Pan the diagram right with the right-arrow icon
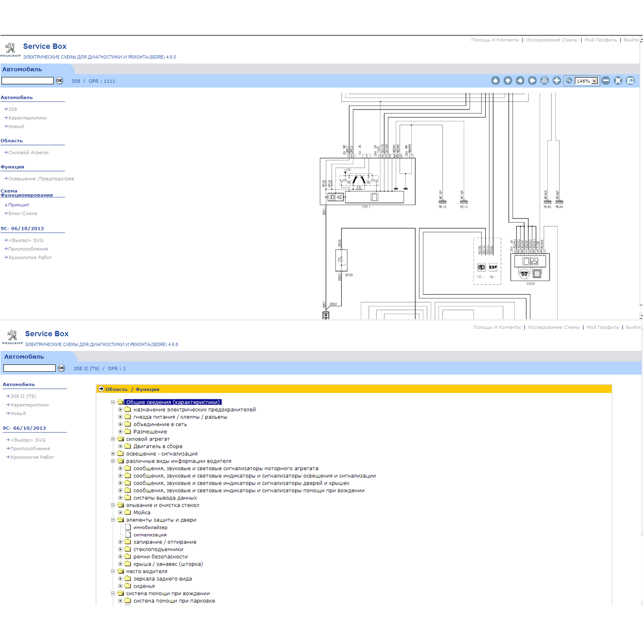This screenshot has width=644, height=644. pyautogui.click(x=532, y=80)
